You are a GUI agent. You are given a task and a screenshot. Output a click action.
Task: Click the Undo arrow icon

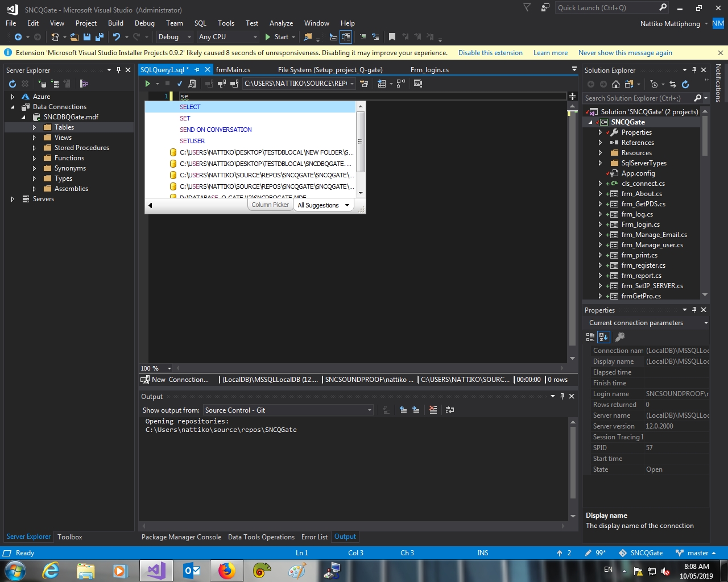click(x=117, y=37)
